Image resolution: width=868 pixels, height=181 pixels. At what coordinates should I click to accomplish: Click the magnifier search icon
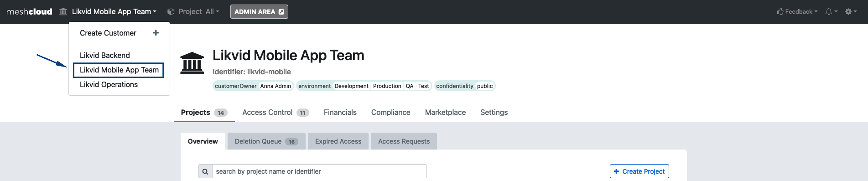click(x=205, y=171)
